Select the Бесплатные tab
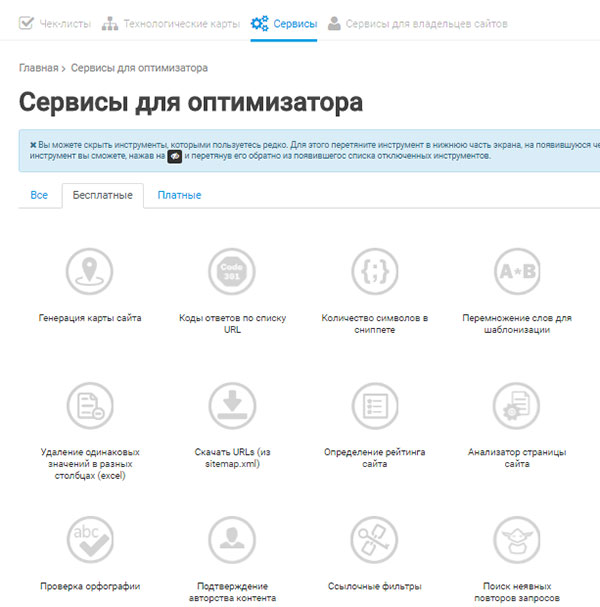This screenshot has height=607, width=600. point(103,195)
